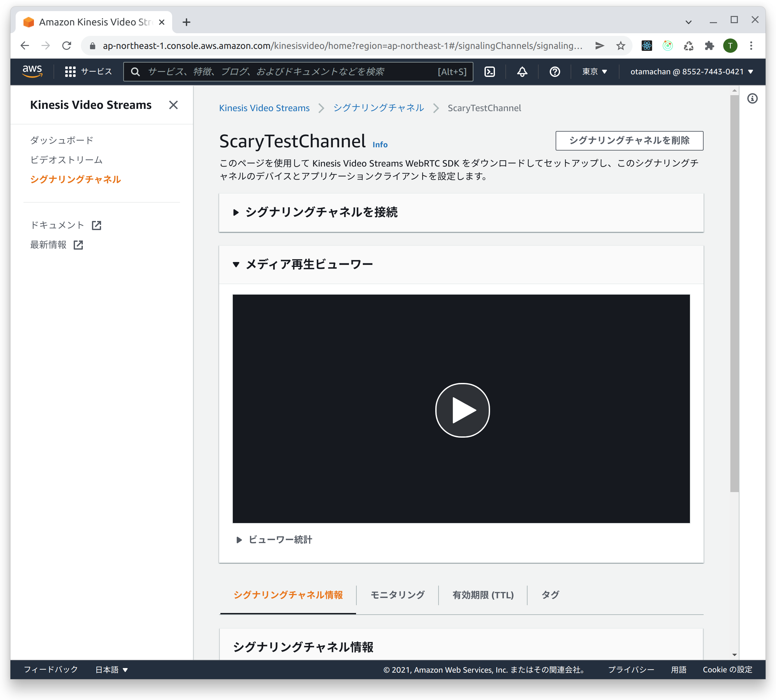Screen dimensions: 776x700
Task: Click シグナリングチャネルを削除 button
Action: 629,141
